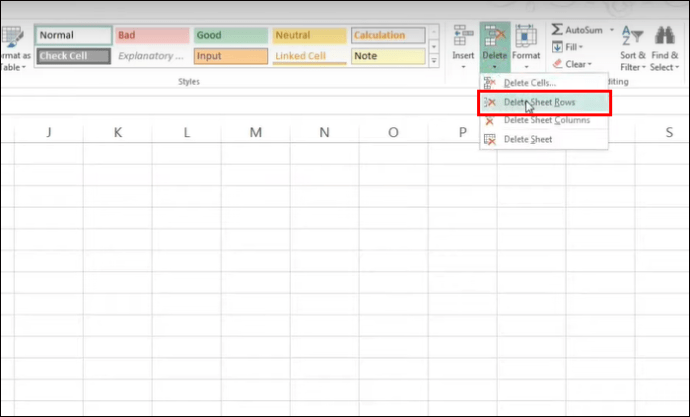This screenshot has width=690, height=417.
Task: Apply the Good cell style
Action: pos(231,35)
